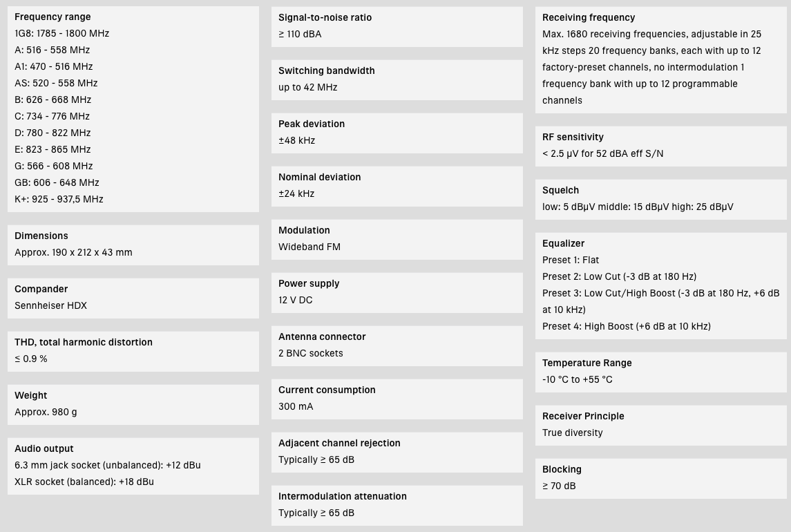Screen dimensions: 791x532
Task: Click the Receiver Principle True diversity text
Action: pos(573,433)
